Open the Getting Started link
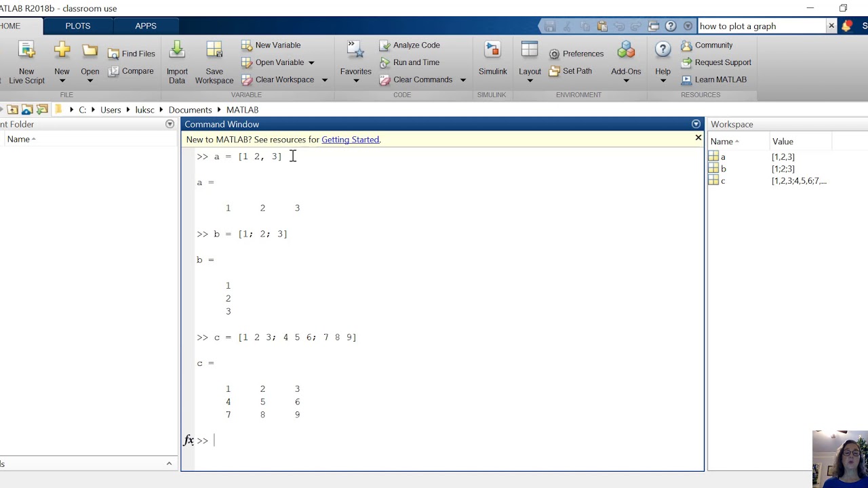The image size is (868, 488). click(350, 140)
